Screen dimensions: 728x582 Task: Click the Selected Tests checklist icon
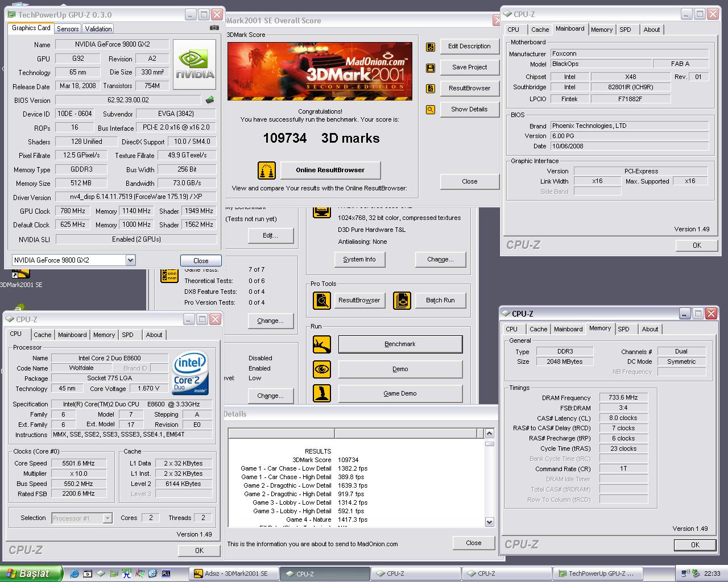tap(169, 275)
